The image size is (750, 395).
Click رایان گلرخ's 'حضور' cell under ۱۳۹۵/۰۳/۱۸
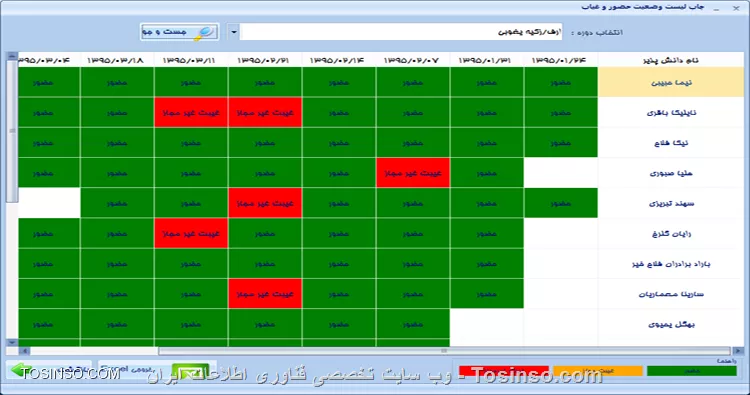117,233
